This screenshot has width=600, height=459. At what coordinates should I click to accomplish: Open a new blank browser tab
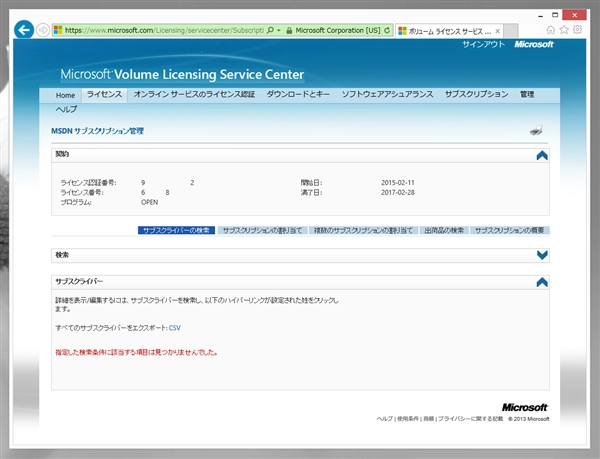click(x=511, y=31)
